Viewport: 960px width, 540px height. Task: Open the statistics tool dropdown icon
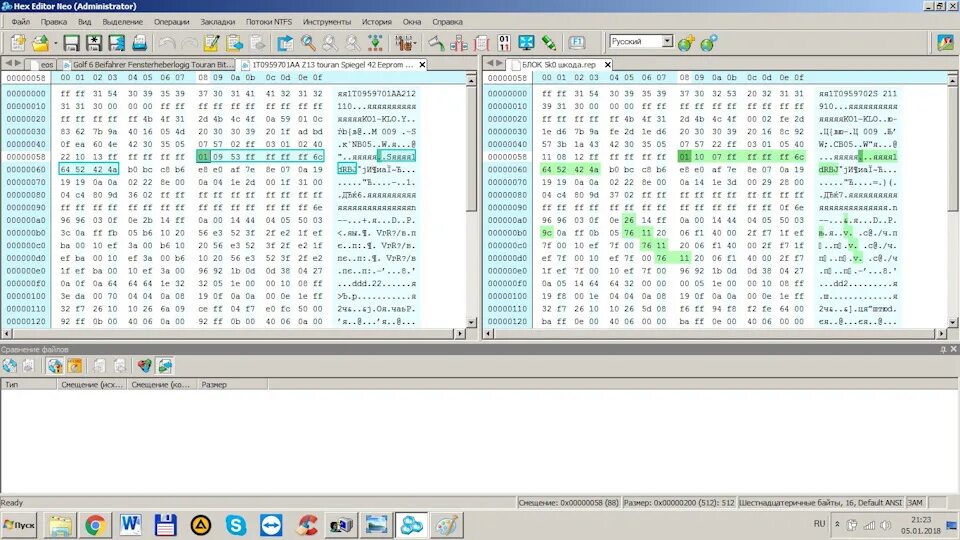pos(404,42)
